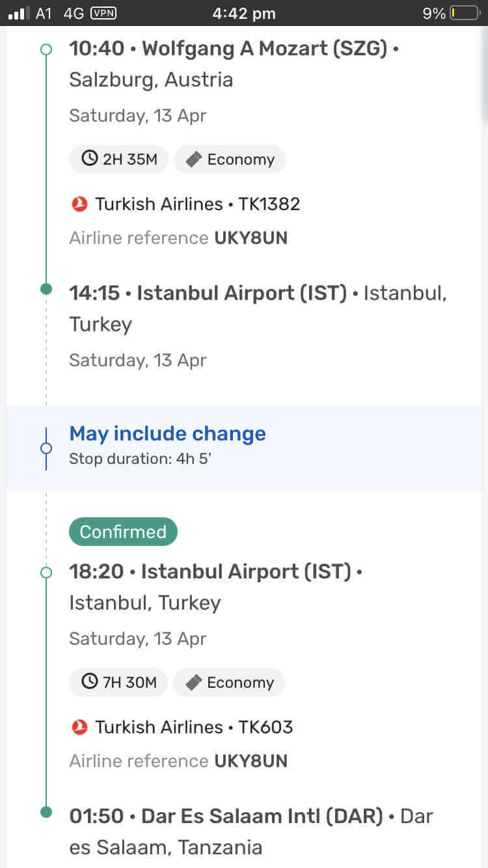The image size is (488, 868).
Task: Open the May include change notice
Action: click(244, 448)
